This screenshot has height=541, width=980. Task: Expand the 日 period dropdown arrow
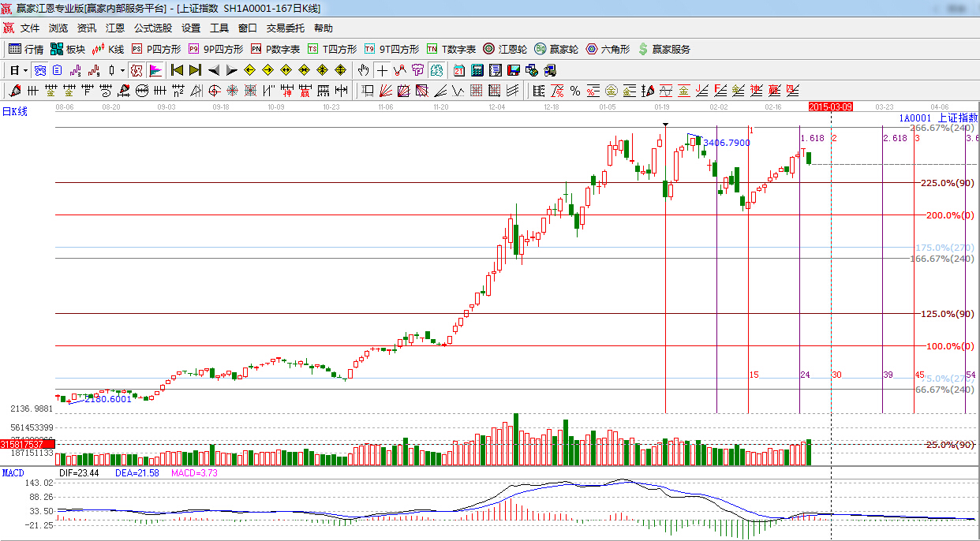[x=26, y=70]
